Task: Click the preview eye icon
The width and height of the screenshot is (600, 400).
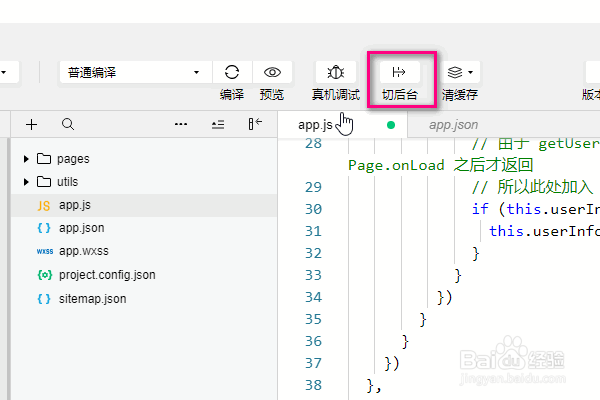Action: [272, 72]
